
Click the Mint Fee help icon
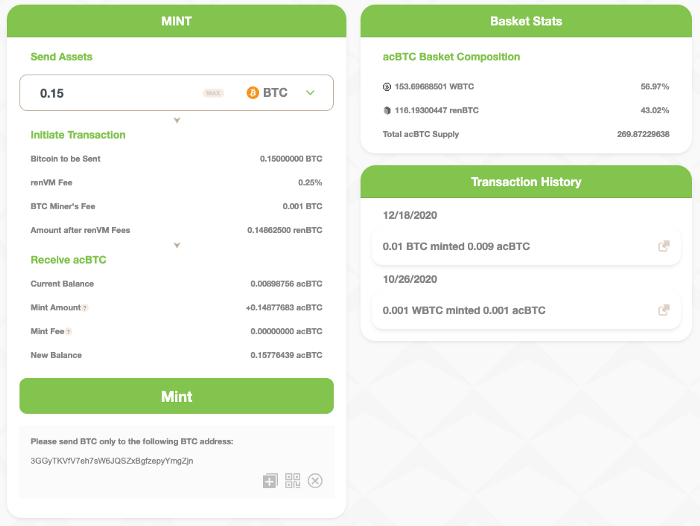click(x=69, y=332)
